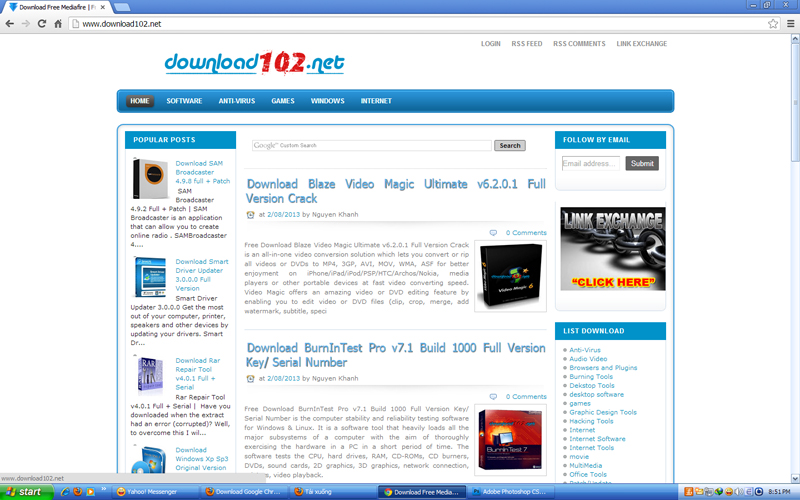Open 0 Comments on the BurnInTest post

526,396
